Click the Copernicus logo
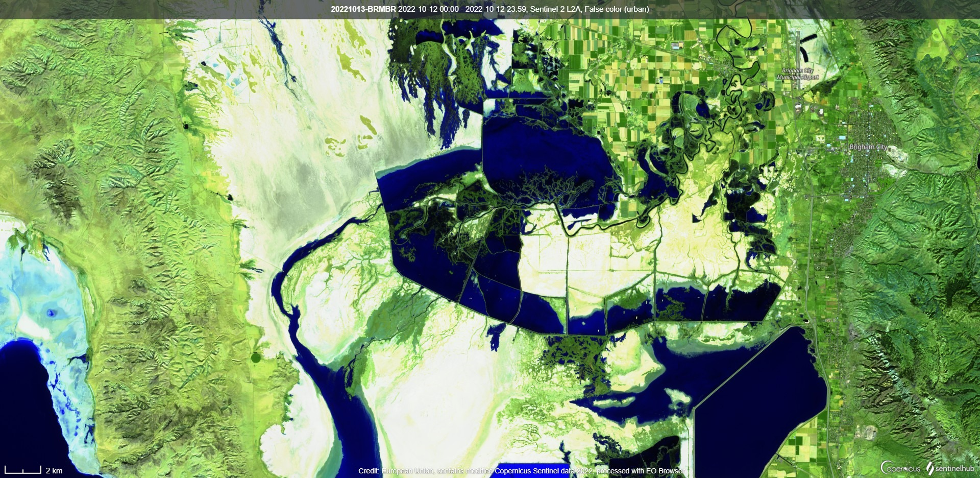The image size is (980, 478). (x=900, y=468)
